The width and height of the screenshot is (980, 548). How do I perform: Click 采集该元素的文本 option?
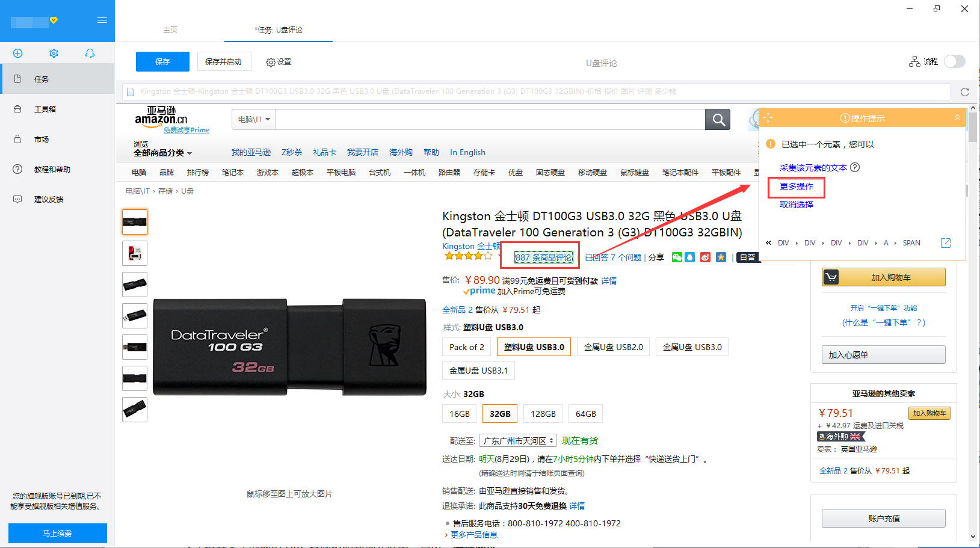813,168
